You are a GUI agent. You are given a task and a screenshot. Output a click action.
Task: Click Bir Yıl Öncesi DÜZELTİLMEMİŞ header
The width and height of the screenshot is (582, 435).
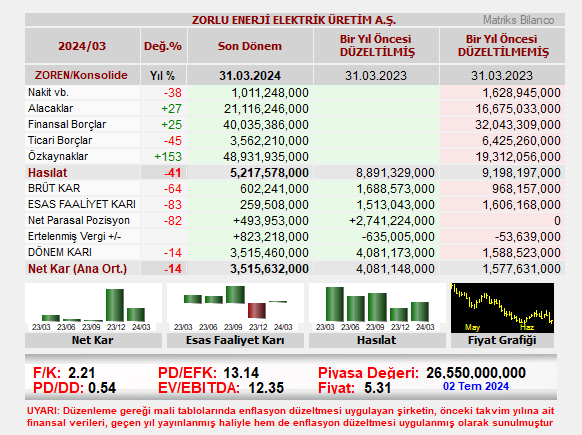[503, 46]
